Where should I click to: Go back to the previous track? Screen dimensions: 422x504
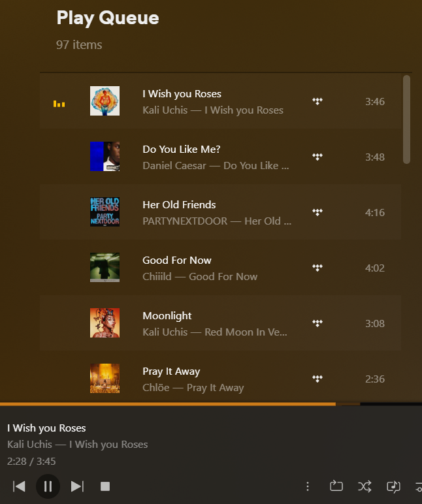pos(19,486)
